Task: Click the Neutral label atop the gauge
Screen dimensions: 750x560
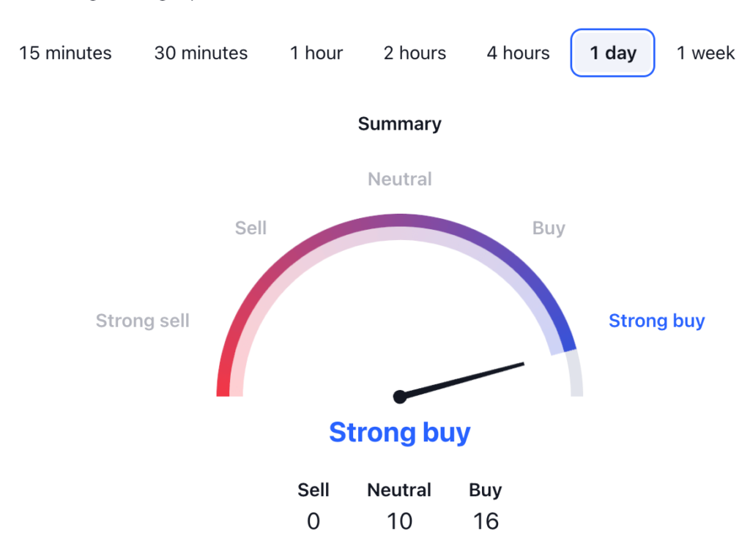Action: [399, 179]
